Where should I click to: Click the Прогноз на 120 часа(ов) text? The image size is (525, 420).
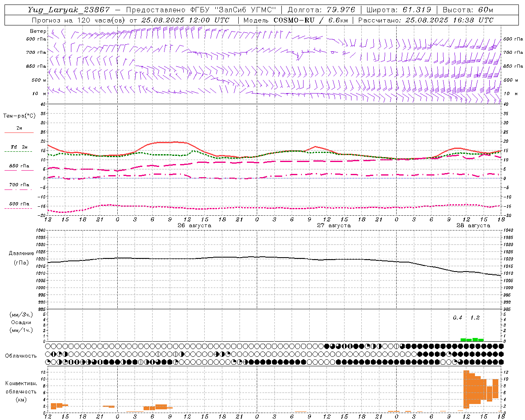coord(79,20)
